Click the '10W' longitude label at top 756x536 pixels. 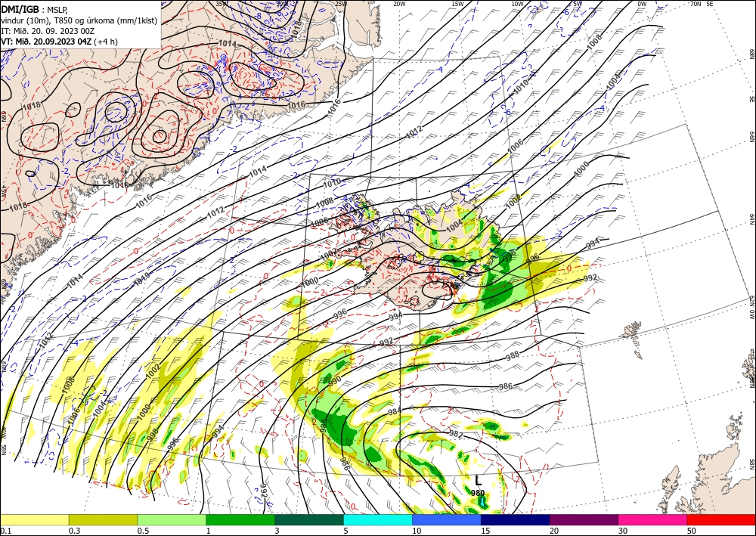517,4
